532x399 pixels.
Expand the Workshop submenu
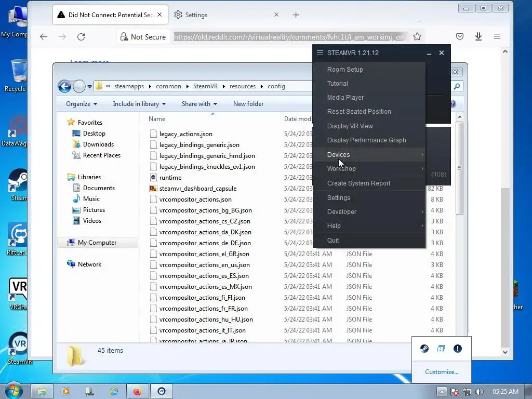click(369, 169)
